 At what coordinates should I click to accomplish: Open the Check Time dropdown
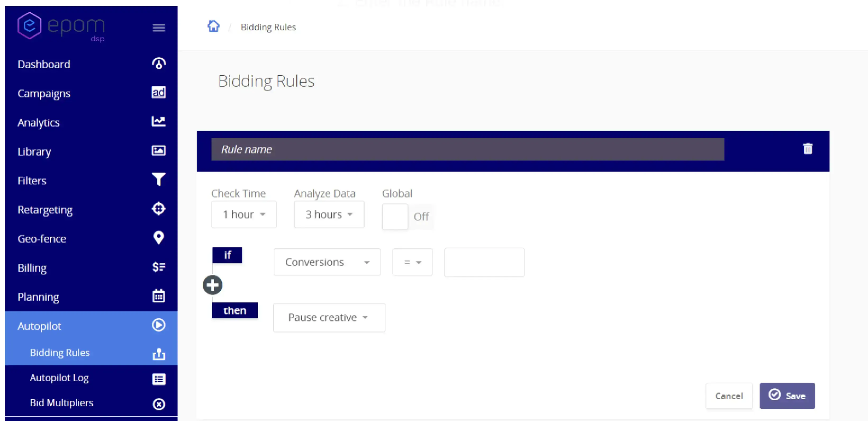click(244, 214)
